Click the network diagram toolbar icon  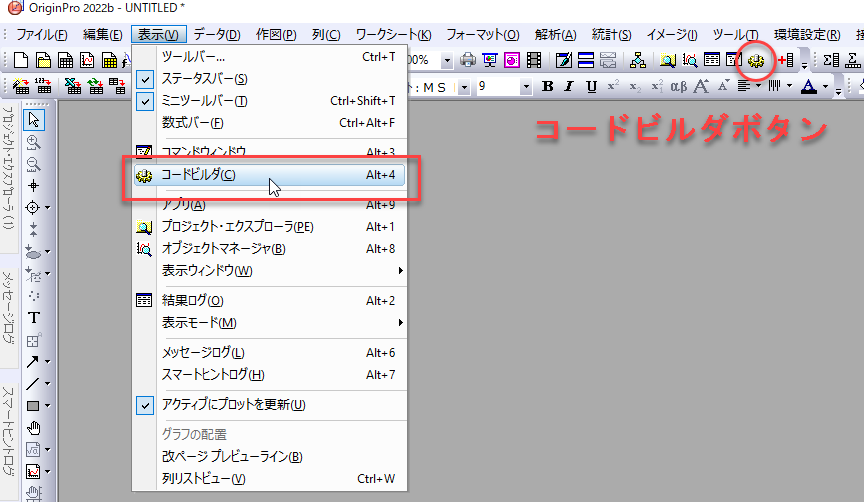click(638, 60)
